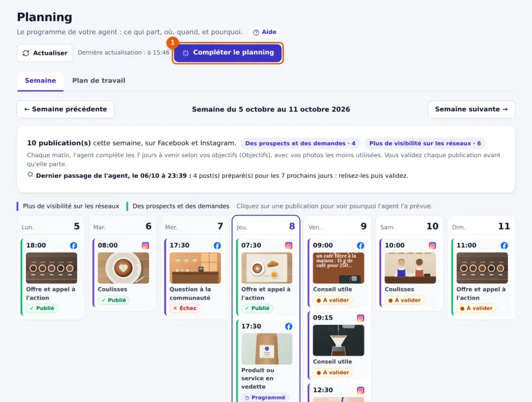Image resolution: width=532 pixels, height=402 pixels.
Task: Click the Publié badge on Monday's post
Action: coord(42,308)
